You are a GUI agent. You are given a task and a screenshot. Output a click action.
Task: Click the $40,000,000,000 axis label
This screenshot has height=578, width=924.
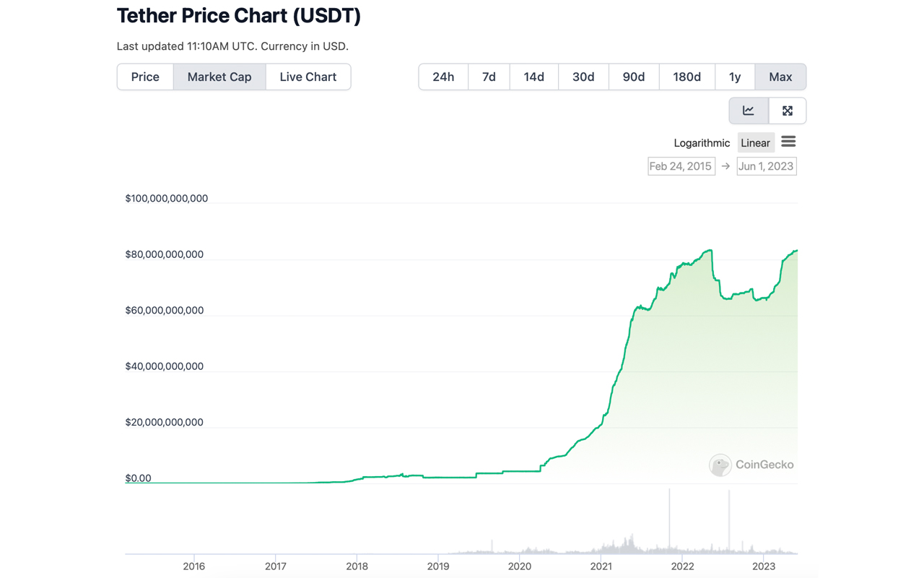tap(165, 366)
